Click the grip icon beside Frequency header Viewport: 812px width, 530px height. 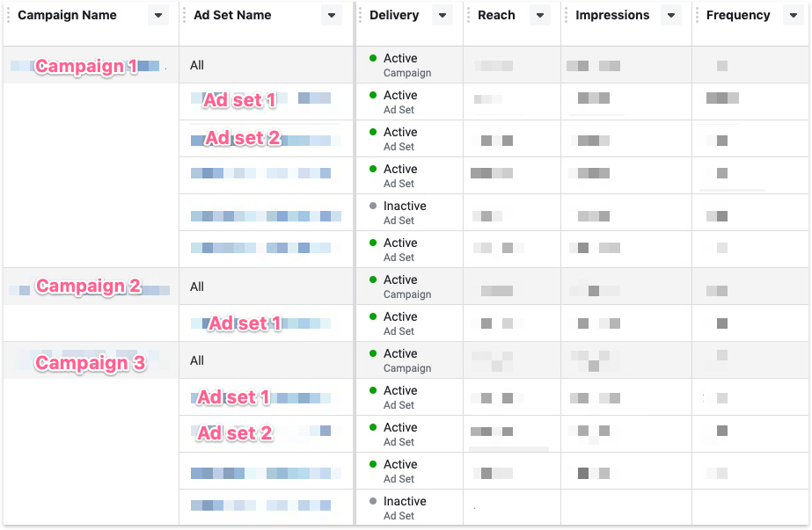[699, 15]
